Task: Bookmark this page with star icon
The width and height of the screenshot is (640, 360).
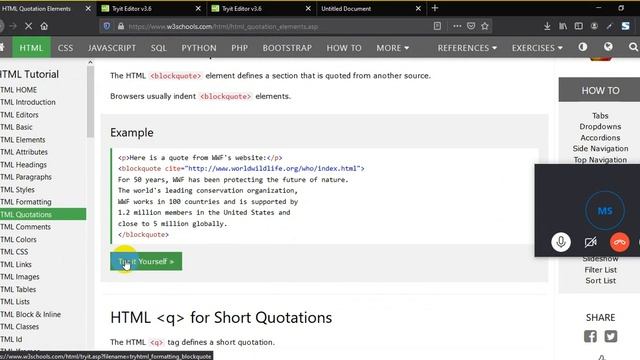Action: [x=485, y=26]
